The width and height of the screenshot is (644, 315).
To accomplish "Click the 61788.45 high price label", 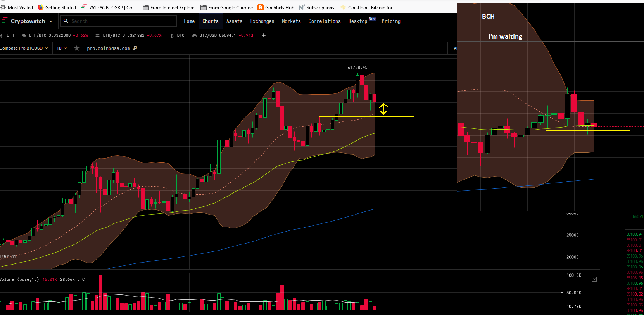I will pyautogui.click(x=357, y=67).
